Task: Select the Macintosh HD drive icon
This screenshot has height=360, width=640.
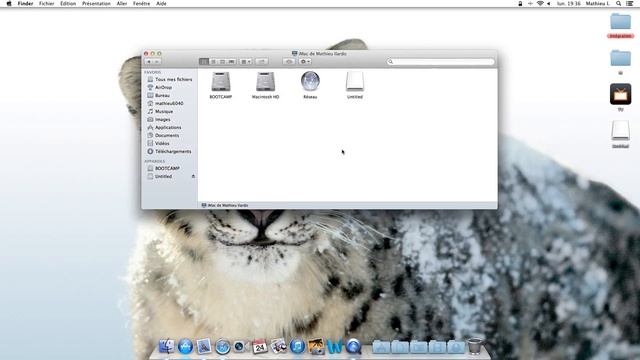Action: [x=265, y=82]
